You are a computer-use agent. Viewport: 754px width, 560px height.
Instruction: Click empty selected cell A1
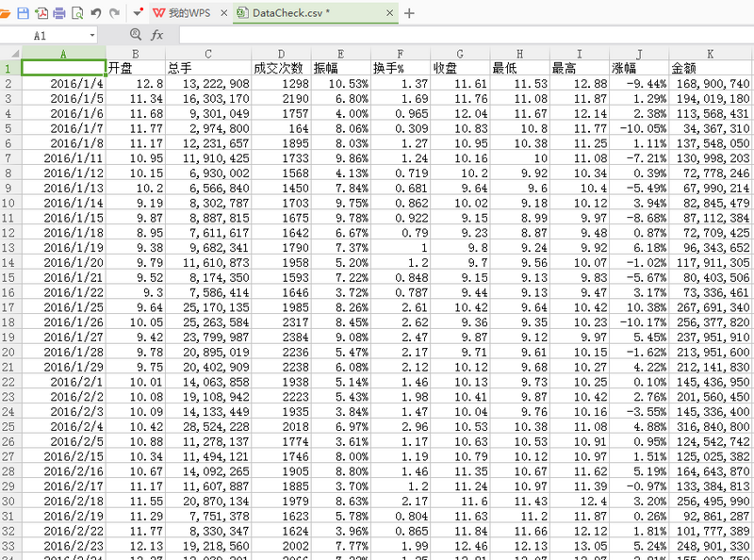(63, 68)
